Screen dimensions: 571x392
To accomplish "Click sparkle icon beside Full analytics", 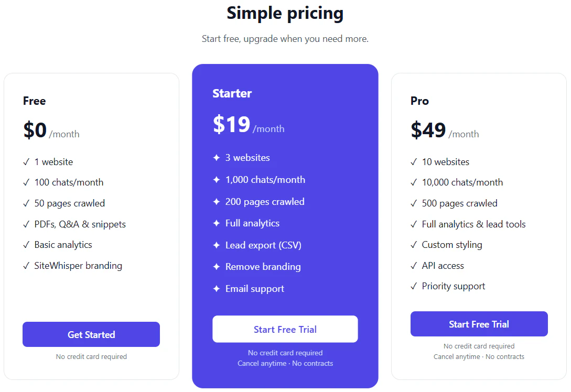I will click(217, 223).
